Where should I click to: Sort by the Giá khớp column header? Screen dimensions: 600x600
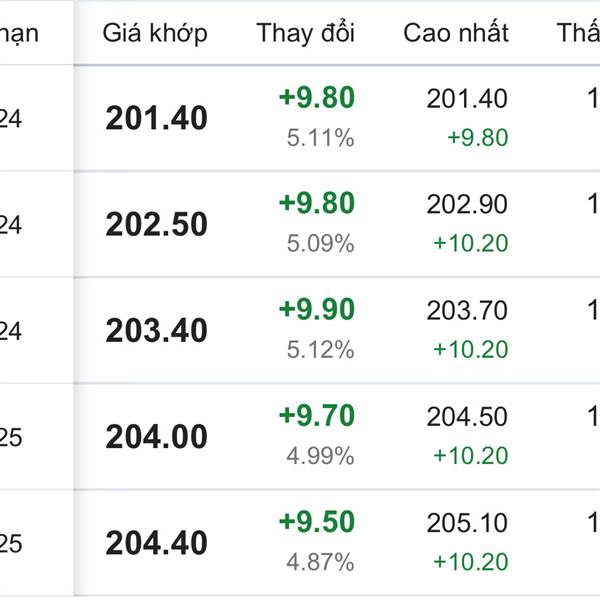155,33
